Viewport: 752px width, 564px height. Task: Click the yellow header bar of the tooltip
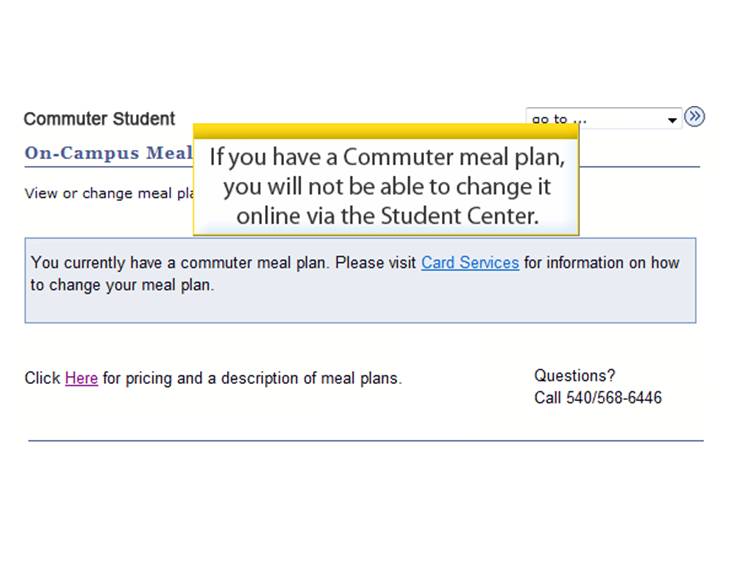coord(386,131)
